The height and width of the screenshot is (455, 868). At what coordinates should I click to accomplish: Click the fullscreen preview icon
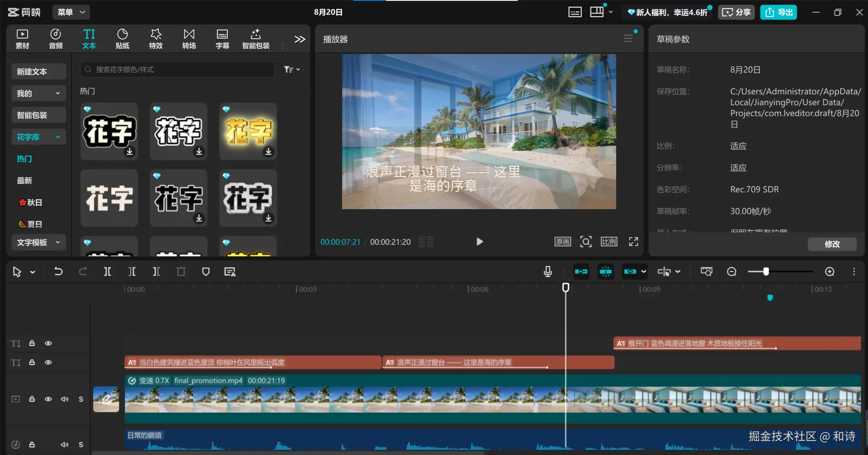[x=633, y=242]
